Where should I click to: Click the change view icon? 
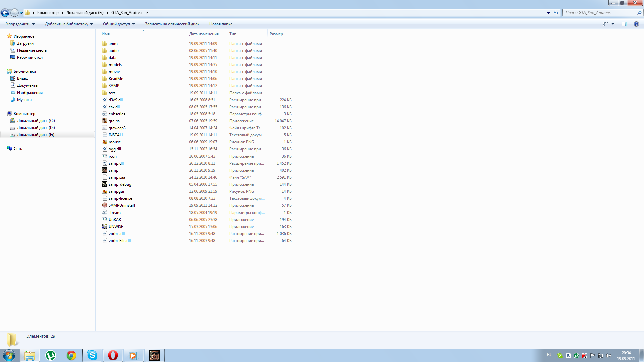coord(605,24)
